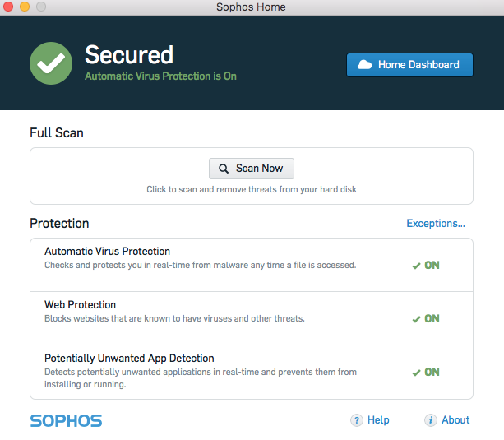Screen dimensions: 504x440
Task: Click the question mark Help icon
Action: [x=357, y=420]
